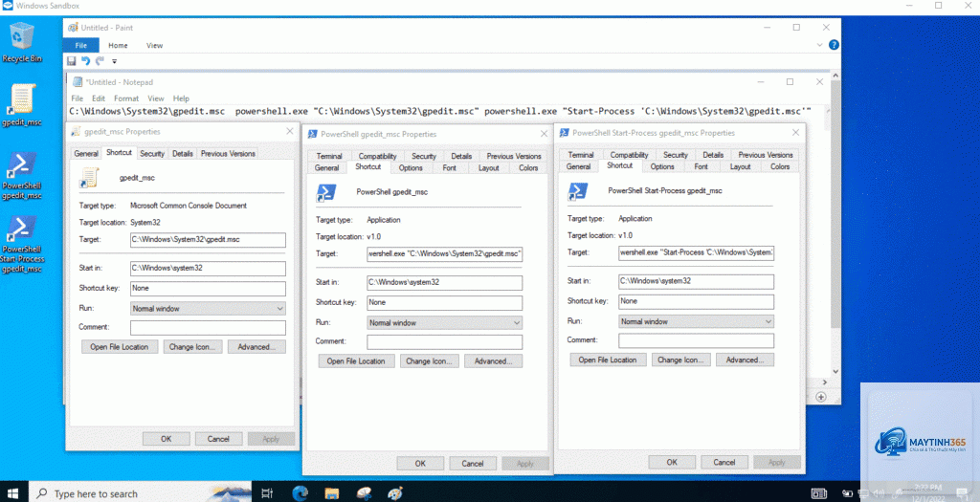Click the keyboard icon in the system tray

pos(818,494)
